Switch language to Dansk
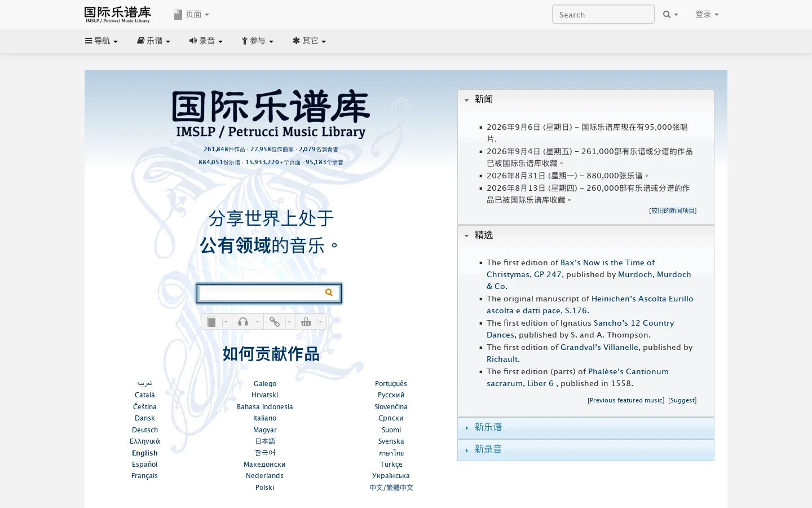 [x=145, y=418]
